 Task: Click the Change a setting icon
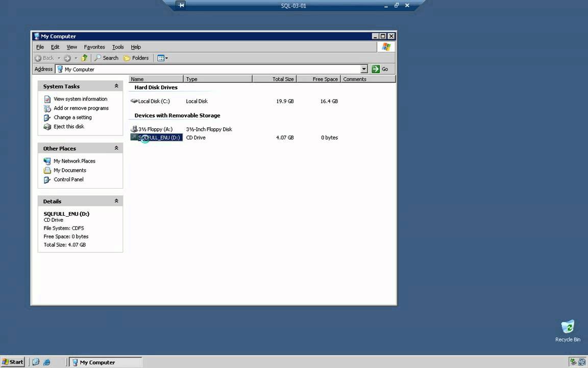pos(47,118)
